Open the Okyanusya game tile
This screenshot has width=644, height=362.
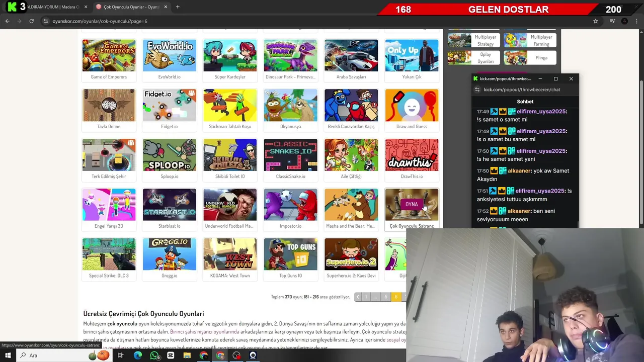coord(290,106)
